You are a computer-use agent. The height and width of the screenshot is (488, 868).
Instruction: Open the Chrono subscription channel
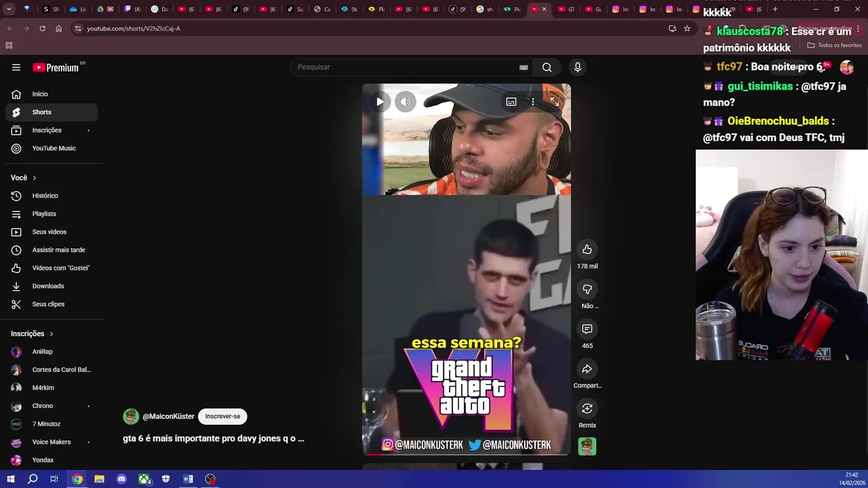click(52, 406)
